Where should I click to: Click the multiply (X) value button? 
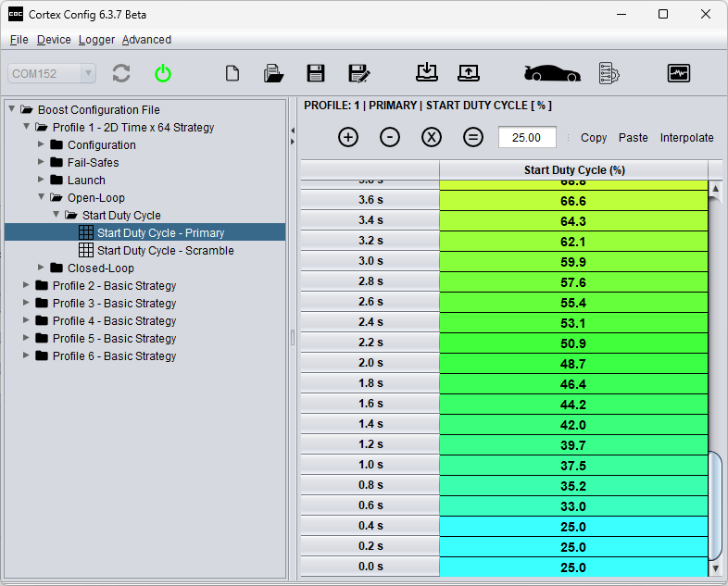pyautogui.click(x=432, y=137)
